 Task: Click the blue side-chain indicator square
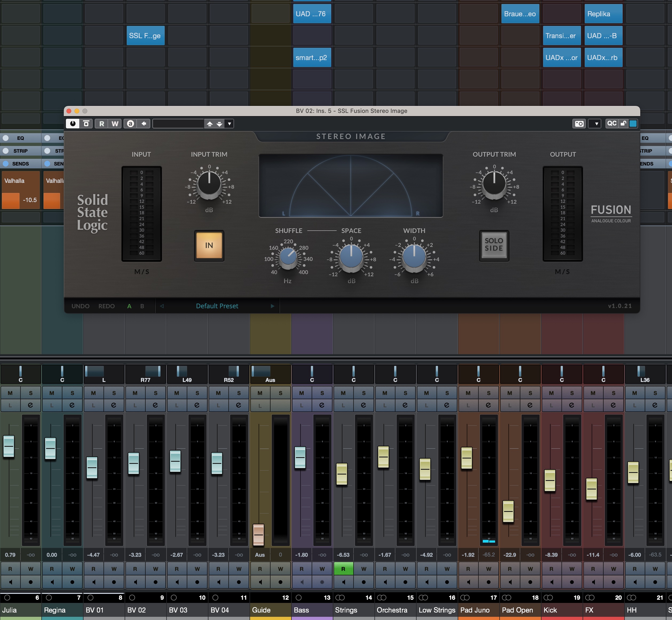[x=633, y=124]
